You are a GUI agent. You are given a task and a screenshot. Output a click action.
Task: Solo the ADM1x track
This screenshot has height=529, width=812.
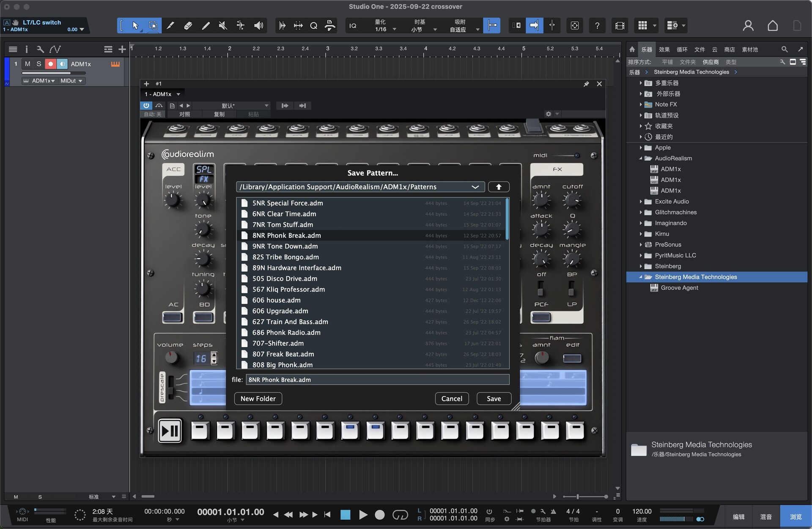pyautogui.click(x=39, y=64)
